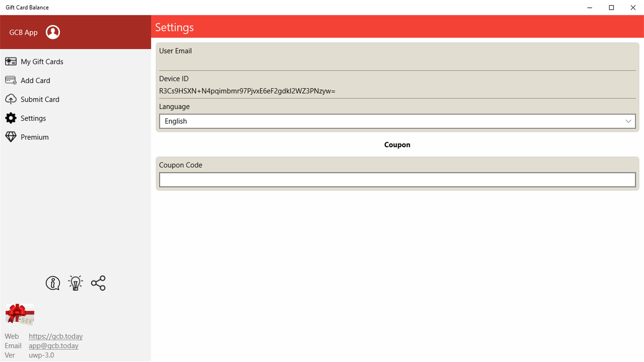Viewport: 644px width, 362px height.
Task: Click the user account profile icon
Action: [52, 32]
